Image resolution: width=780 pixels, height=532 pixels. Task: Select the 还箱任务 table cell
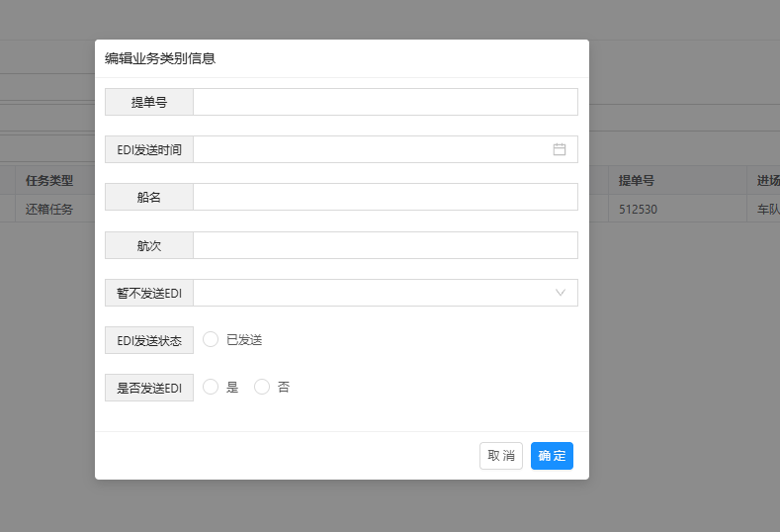49,210
